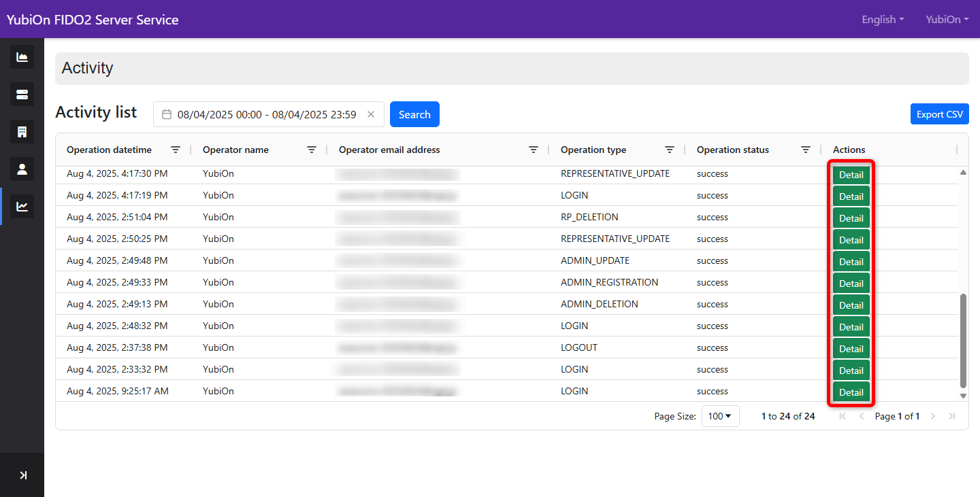Click the table vertical scrollbar thumb
The image size is (980, 497).
pos(963,341)
